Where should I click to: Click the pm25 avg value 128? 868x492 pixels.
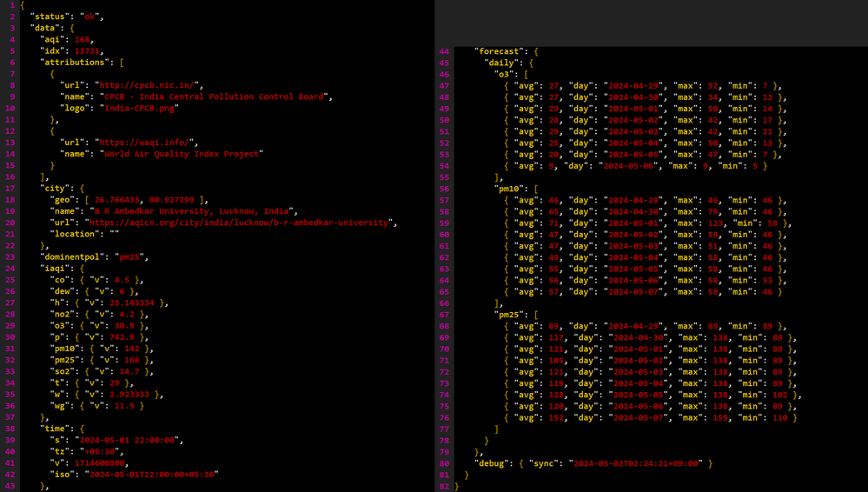coord(556,395)
